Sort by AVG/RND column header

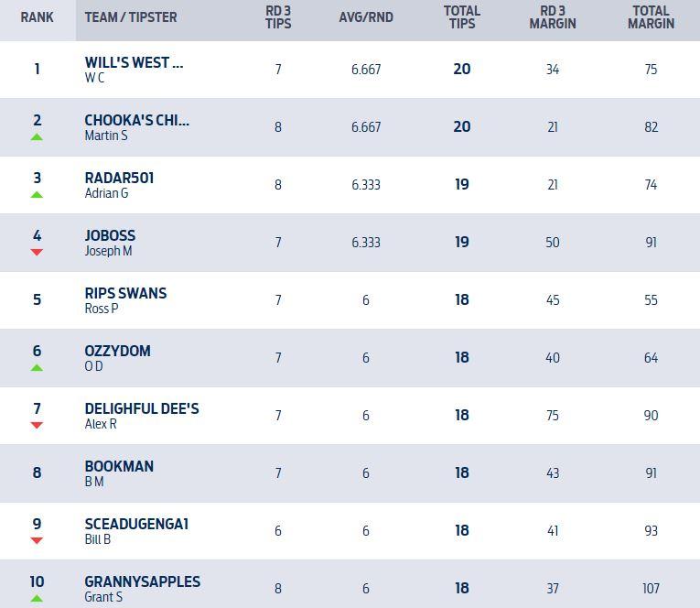(366, 17)
